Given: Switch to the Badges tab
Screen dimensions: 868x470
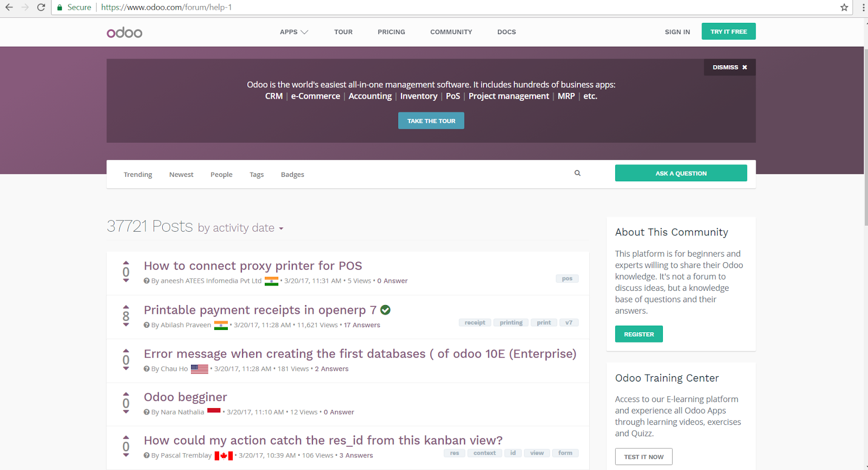Looking at the screenshot, I should (x=292, y=175).
